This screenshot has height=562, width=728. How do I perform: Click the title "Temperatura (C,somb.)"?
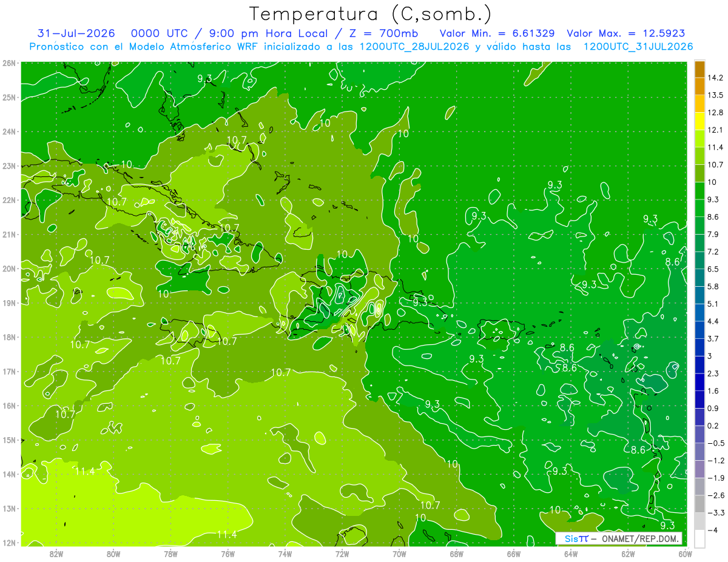point(371,15)
